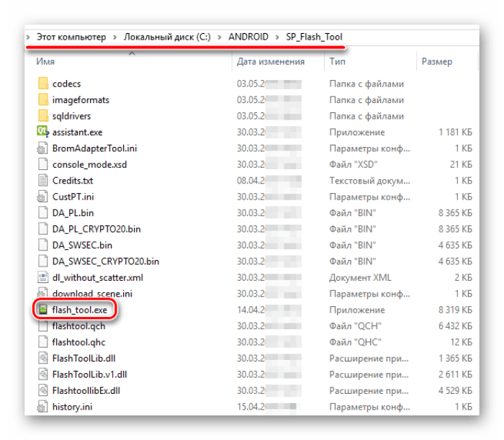This screenshot has height=440, width=504.
Task: Select the history.ini file icon
Action: pos(42,406)
